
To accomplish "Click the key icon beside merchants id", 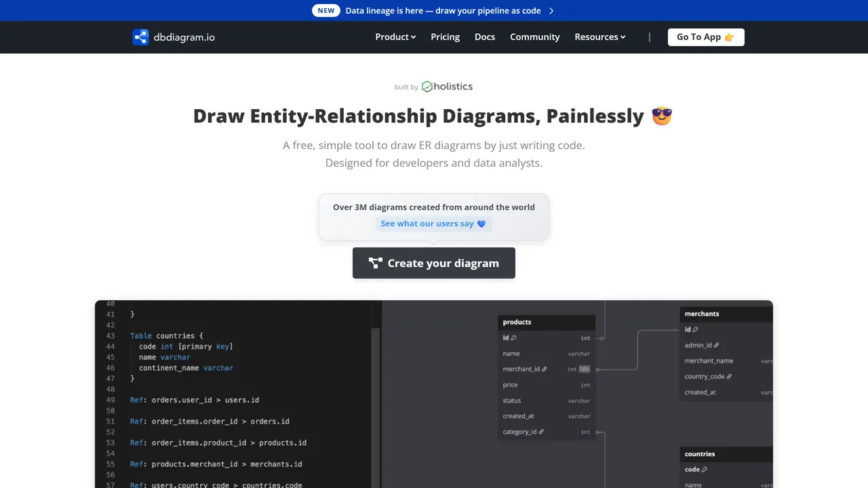I will click(x=695, y=329).
